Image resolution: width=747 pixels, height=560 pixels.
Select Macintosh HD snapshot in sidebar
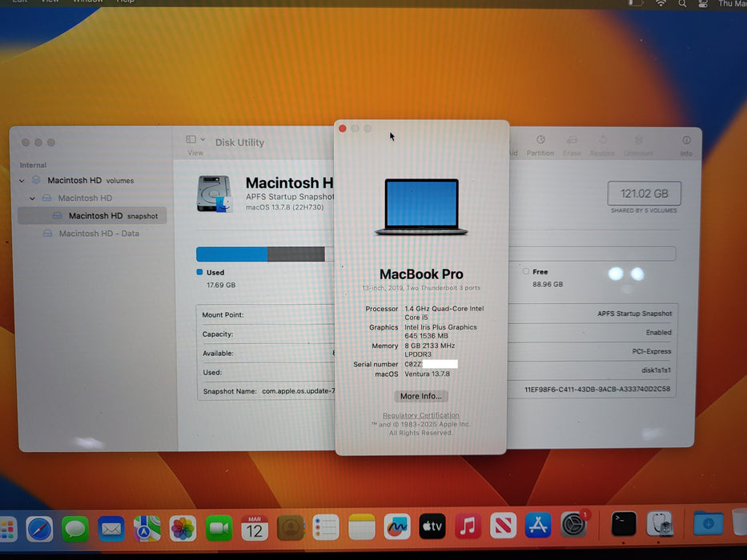pyautogui.click(x=92, y=216)
